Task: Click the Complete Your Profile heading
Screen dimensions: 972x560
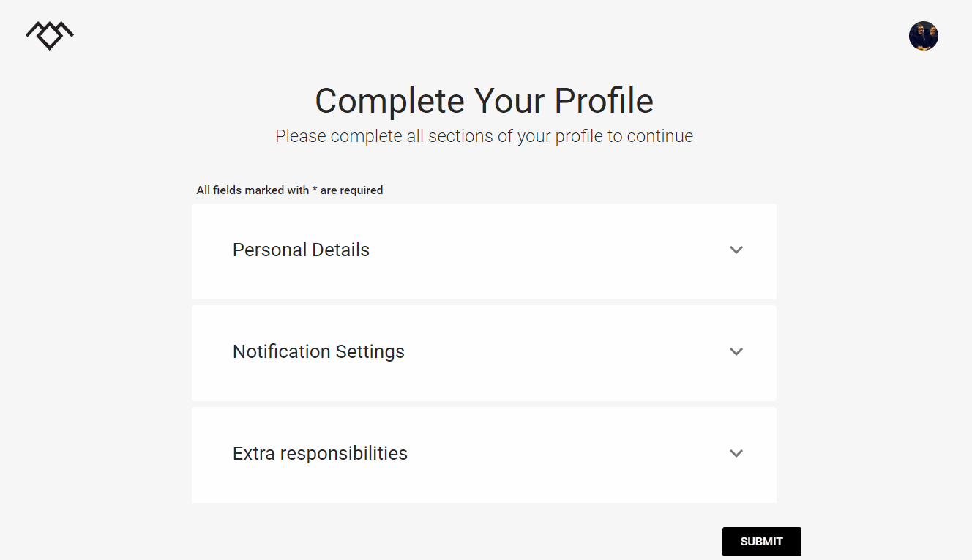Action: coord(485,101)
